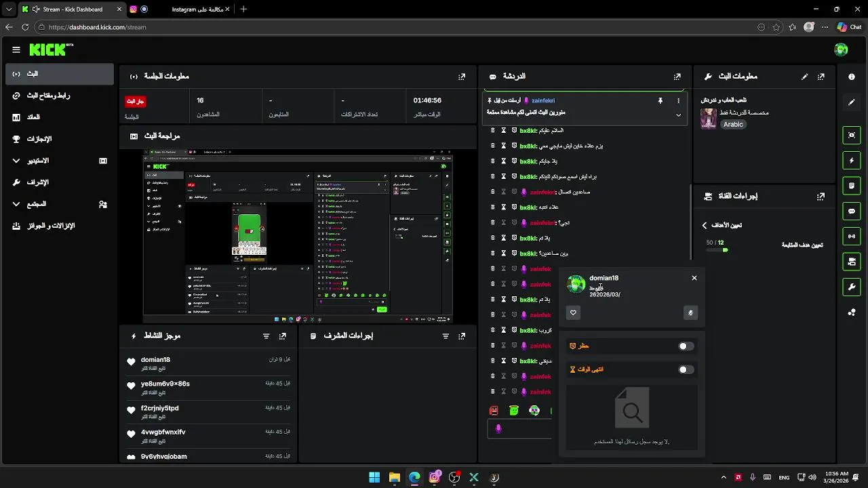868x488 pixels.
Task: Click f2crjniy5tpd in the activity feed
Action: click(159, 408)
